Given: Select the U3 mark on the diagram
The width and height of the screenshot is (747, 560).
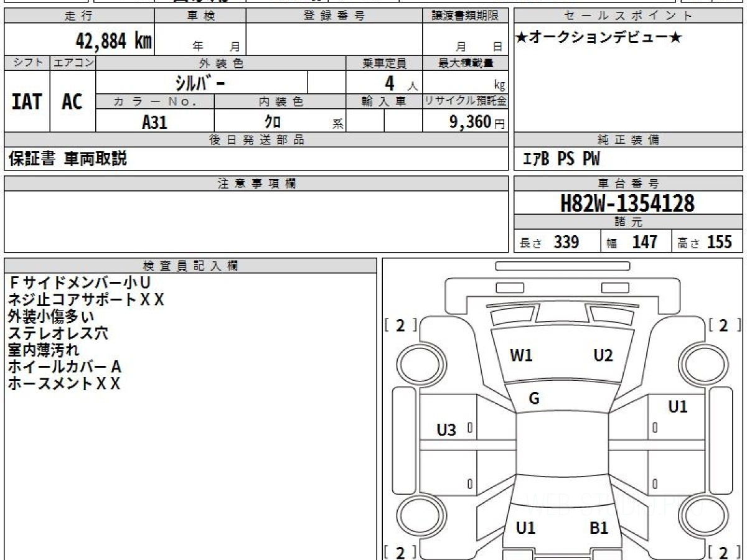Looking at the screenshot, I should click(x=446, y=429).
